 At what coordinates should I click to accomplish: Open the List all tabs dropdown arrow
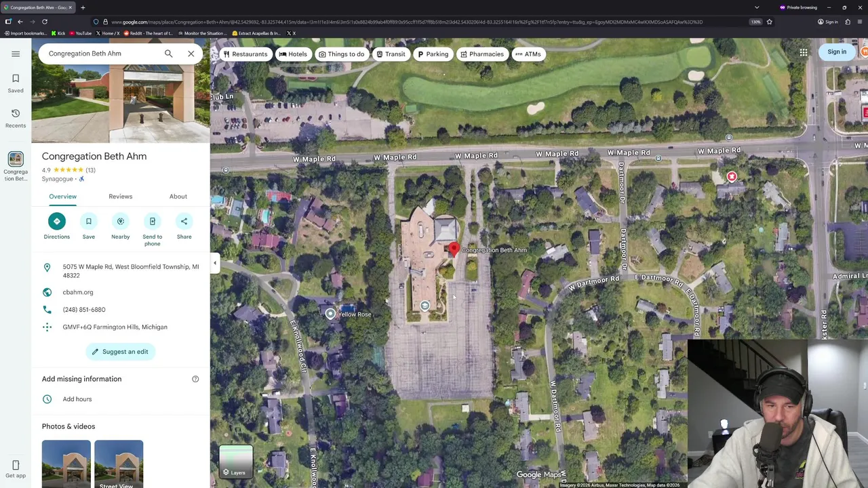[757, 7]
